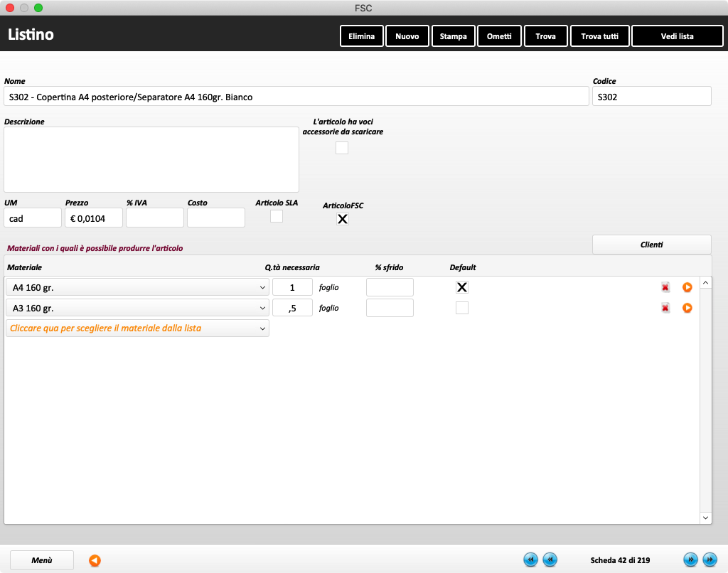The height and width of the screenshot is (573, 728).
Task: Click Vedi lista in the top bar
Action: click(x=677, y=36)
